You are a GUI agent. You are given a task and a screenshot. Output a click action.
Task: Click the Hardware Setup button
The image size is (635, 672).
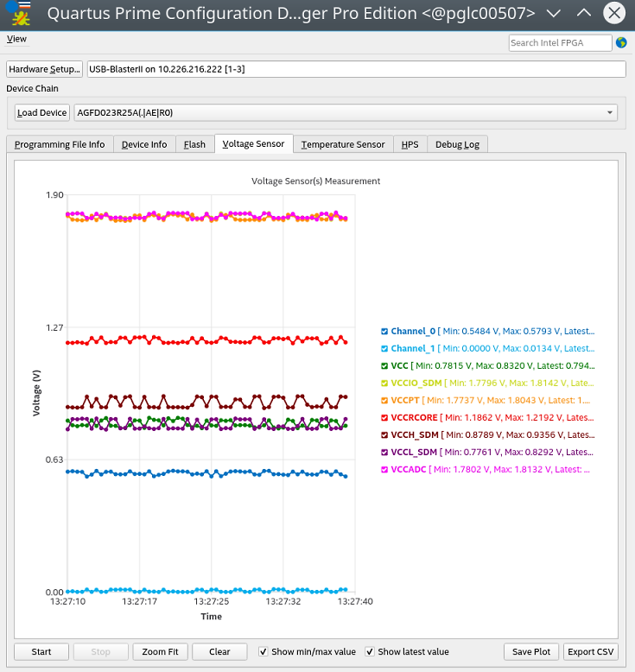(44, 69)
